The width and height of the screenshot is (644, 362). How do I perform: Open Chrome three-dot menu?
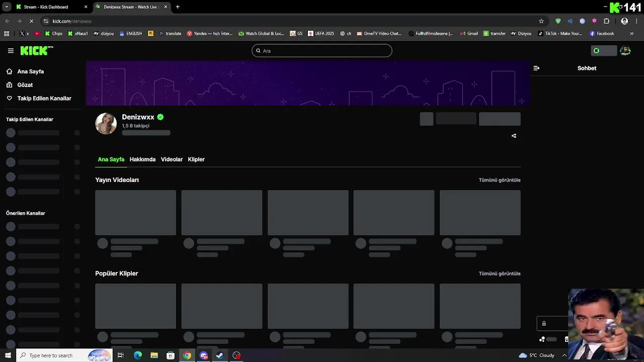(637, 21)
